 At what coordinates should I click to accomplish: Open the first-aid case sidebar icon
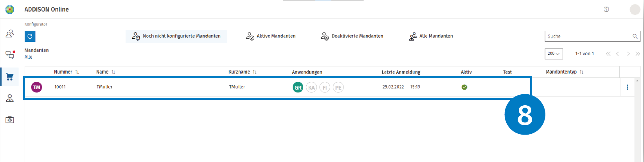tap(10, 120)
